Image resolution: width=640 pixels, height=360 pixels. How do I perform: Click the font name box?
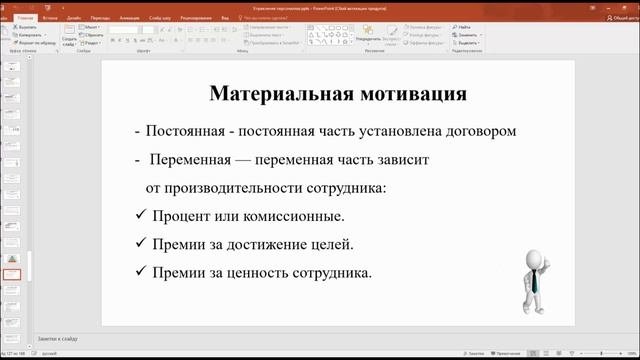pos(124,30)
